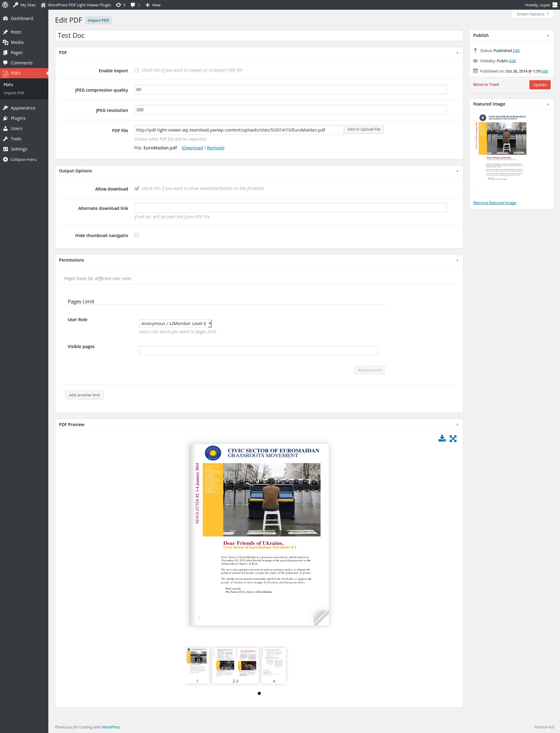The width and height of the screenshot is (560, 733).
Task: Click the WordPress logo icon in admin bar
Action: pos(5,5)
